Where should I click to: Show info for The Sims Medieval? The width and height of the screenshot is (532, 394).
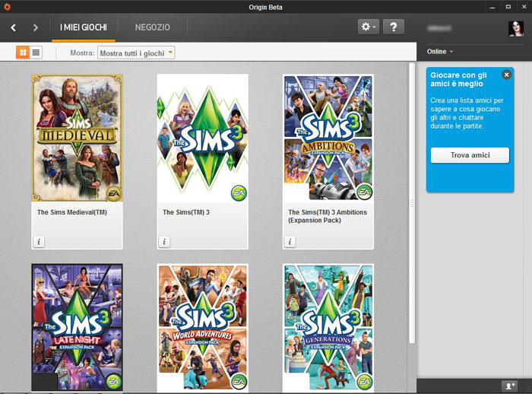pos(39,242)
